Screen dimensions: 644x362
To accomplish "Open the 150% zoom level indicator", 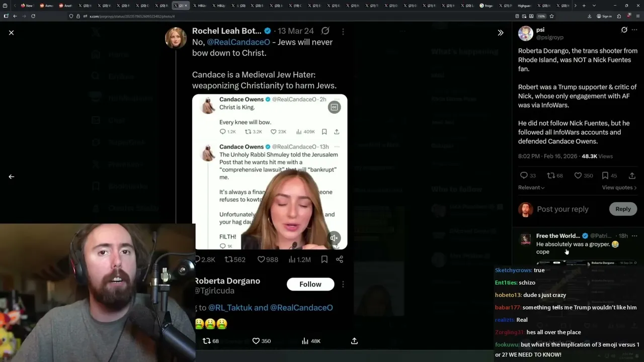I will click(541, 16).
